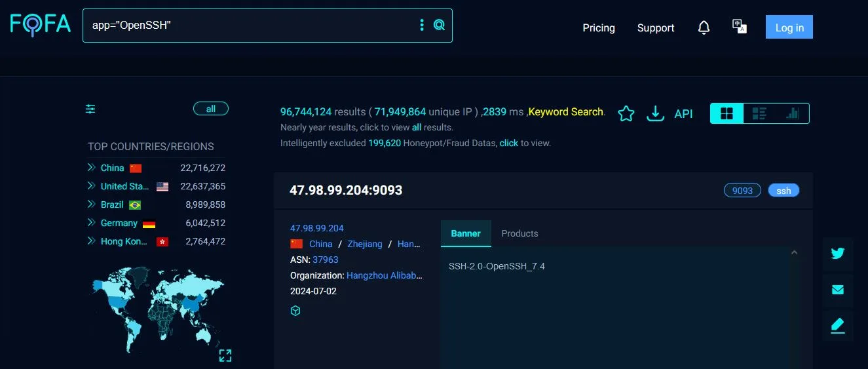The width and height of the screenshot is (868, 369).
Task: Open the Pricing menu item
Action: pos(599,28)
